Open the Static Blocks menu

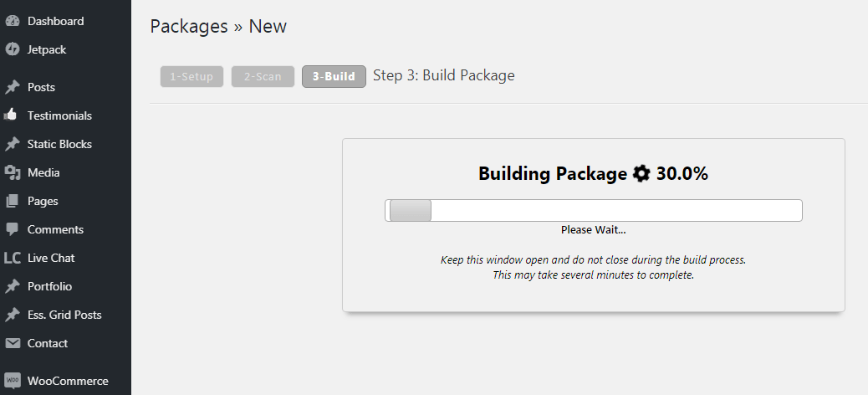click(x=59, y=144)
